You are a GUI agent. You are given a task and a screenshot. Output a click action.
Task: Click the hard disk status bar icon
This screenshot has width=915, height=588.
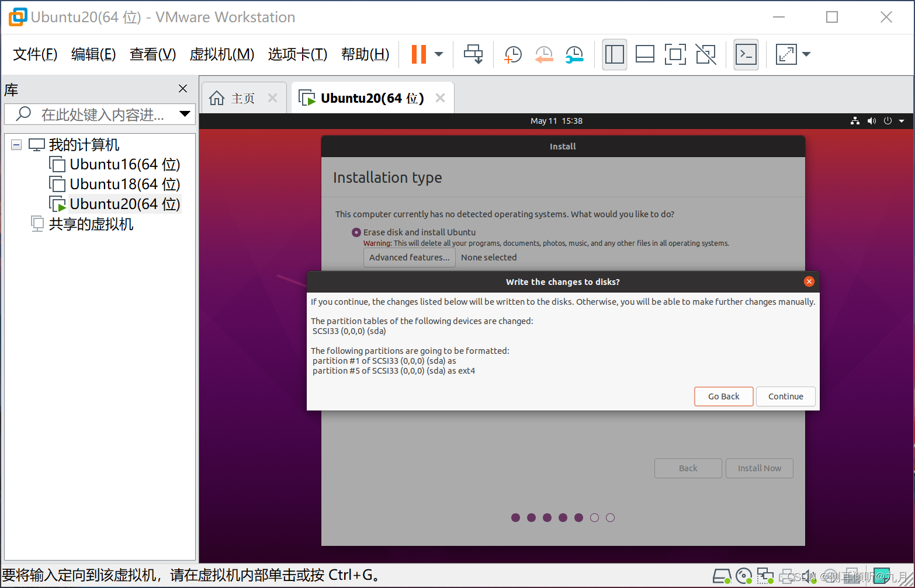[722, 576]
